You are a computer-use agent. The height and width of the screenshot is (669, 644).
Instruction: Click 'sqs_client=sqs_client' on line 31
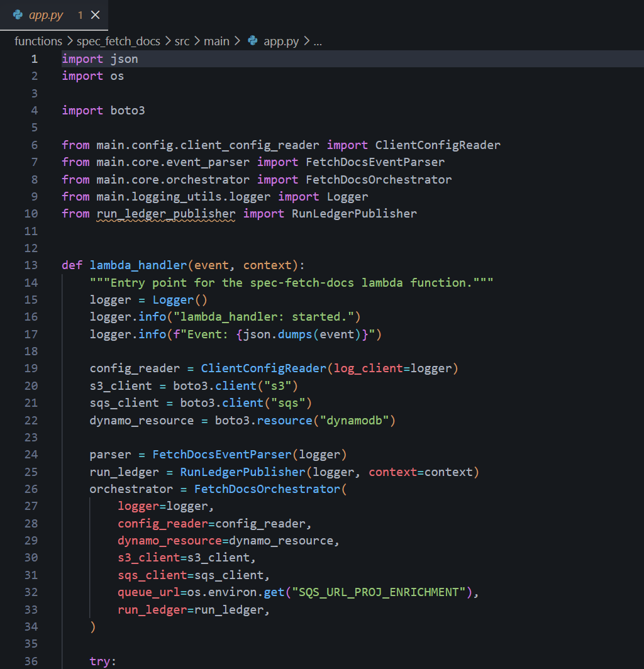tap(191, 575)
